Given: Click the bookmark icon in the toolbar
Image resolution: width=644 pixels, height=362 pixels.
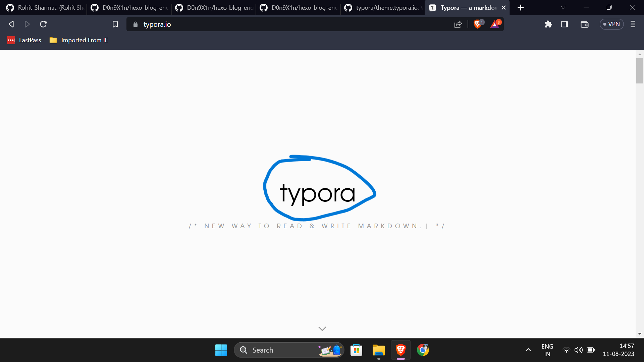Looking at the screenshot, I should point(115,24).
